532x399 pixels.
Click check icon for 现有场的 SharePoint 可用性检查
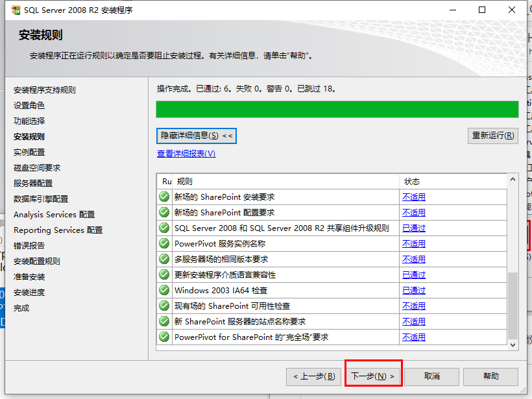(164, 306)
